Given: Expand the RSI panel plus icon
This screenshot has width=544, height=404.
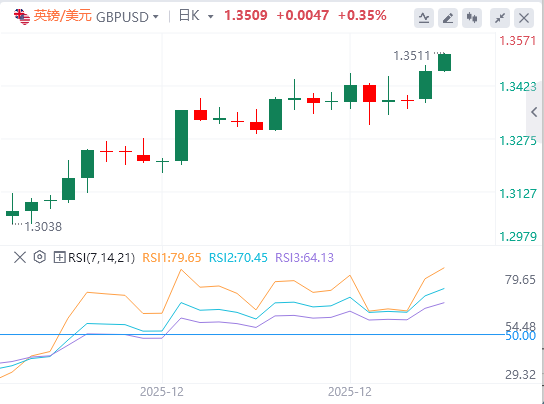Looking at the screenshot, I should [59, 258].
